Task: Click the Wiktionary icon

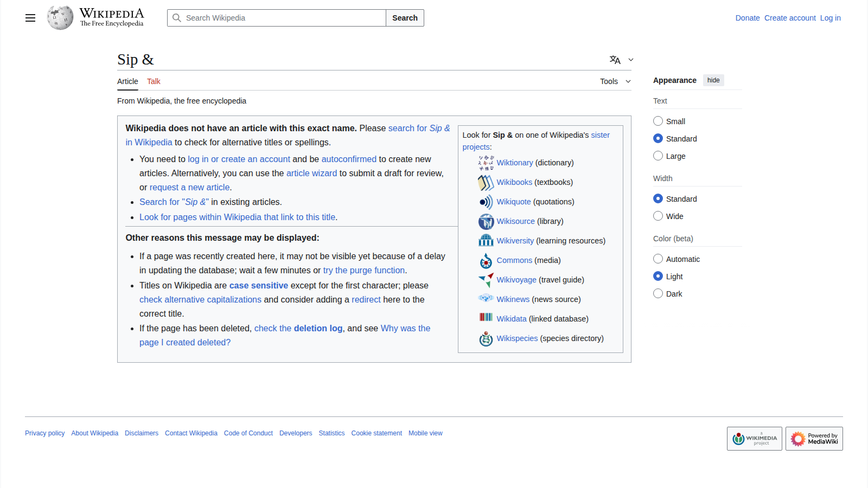Action: pyautogui.click(x=486, y=163)
